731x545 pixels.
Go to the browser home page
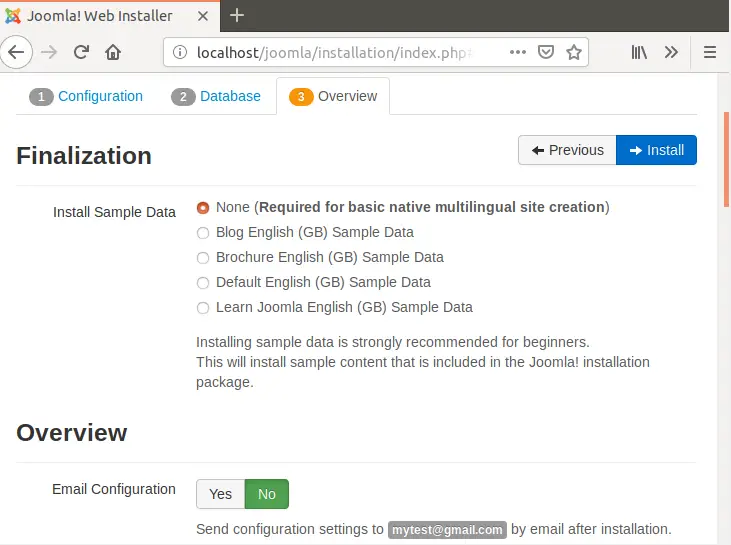coord(113,52)
